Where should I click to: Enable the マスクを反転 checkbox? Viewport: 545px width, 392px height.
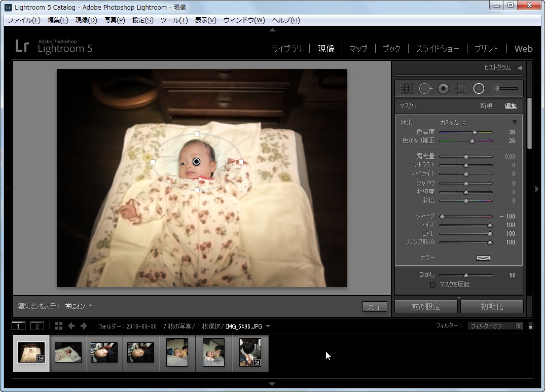(x=432, y=285)
